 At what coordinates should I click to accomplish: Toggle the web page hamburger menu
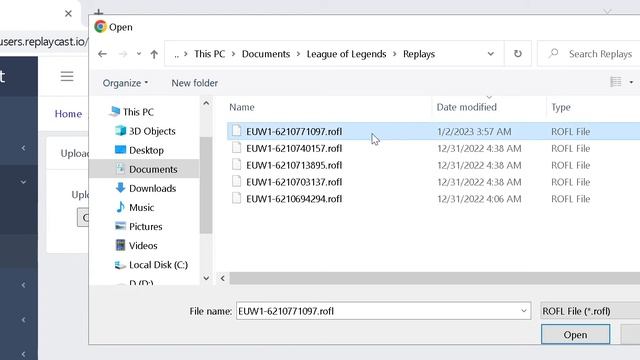tap(67, 76)
